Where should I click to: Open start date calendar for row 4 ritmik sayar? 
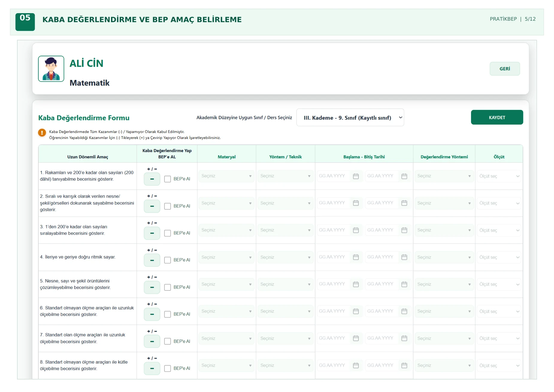(356, 257)
